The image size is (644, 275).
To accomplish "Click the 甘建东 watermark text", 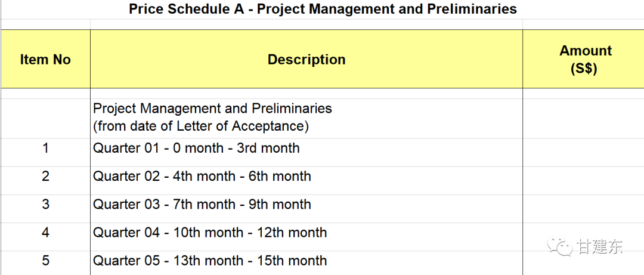I will pos(600,246).
